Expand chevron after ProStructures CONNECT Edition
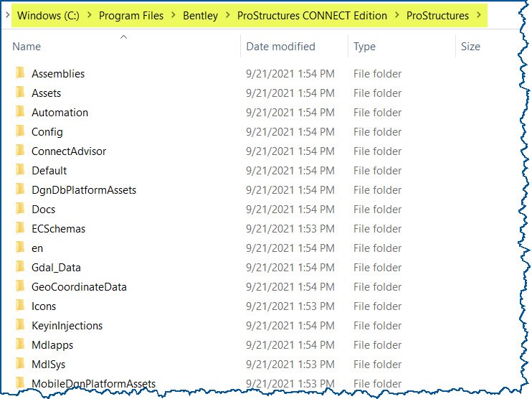This screenshot has width=532, height=399. click(396, 15)
